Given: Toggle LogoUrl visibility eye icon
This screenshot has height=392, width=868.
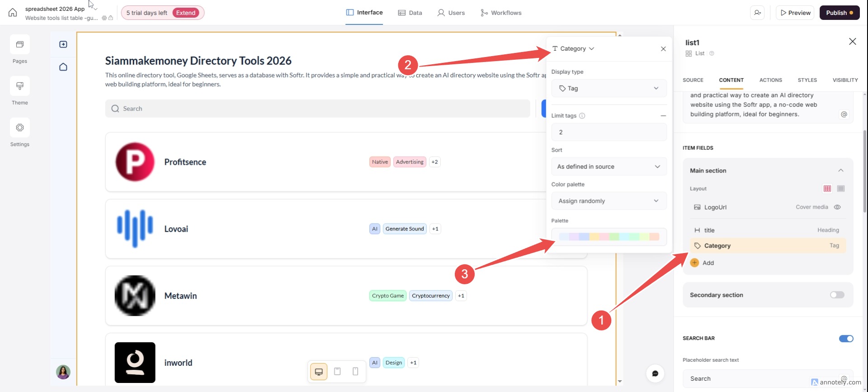Looking at the screenshot, I should [837, 207].
